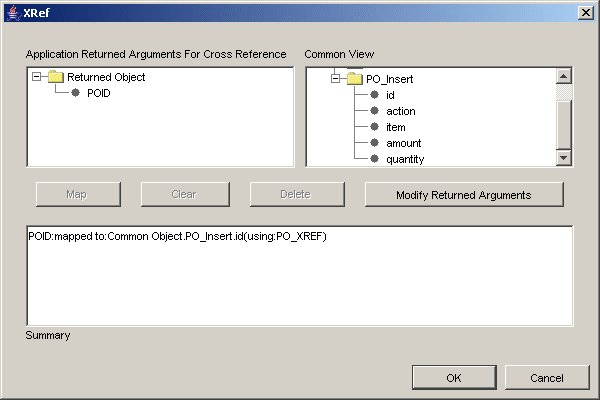Select POID in Returned Object tree

pyautogui.click(x=99, y=93)
